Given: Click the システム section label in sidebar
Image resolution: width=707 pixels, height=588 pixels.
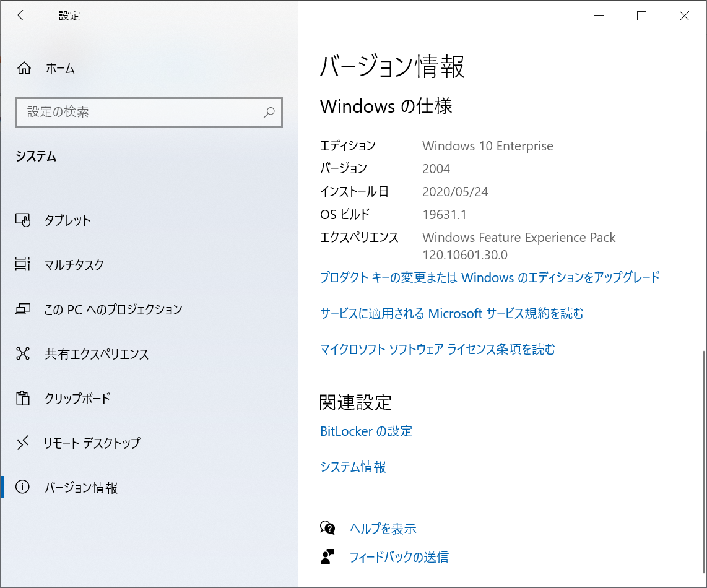Looking at the screenshot, I should pyautogui.click(x=36, y=157).
